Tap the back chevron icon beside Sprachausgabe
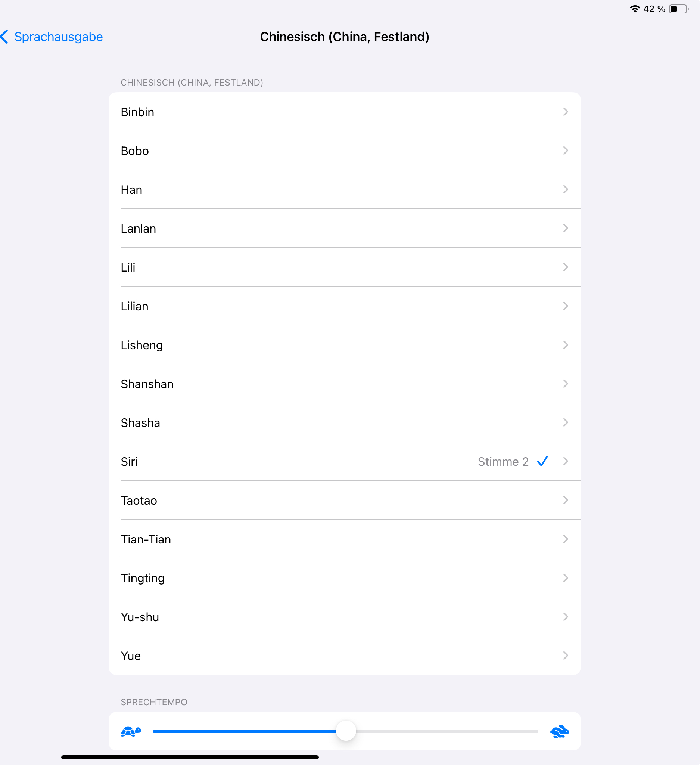The image size is (700, 765). 4,37
